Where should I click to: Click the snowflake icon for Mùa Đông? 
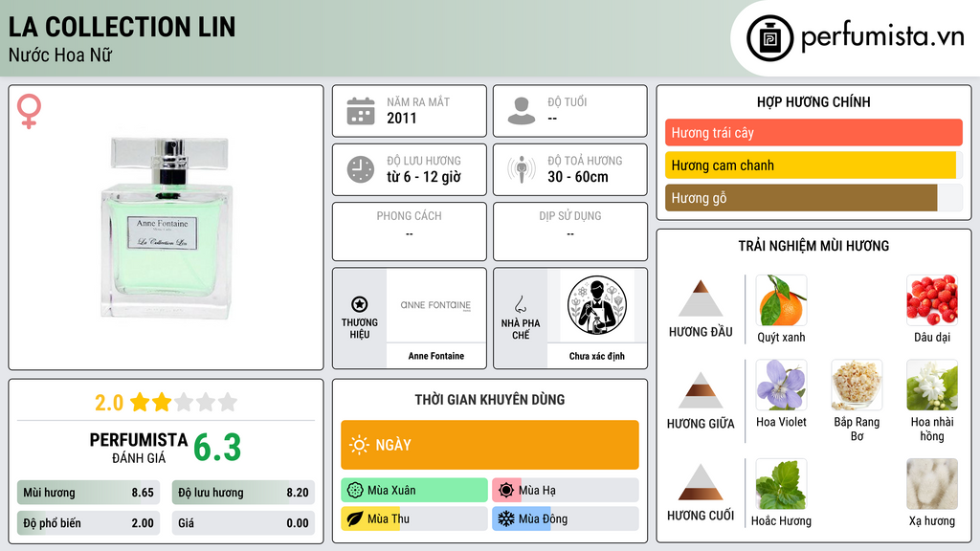click(x=506, y=518)
